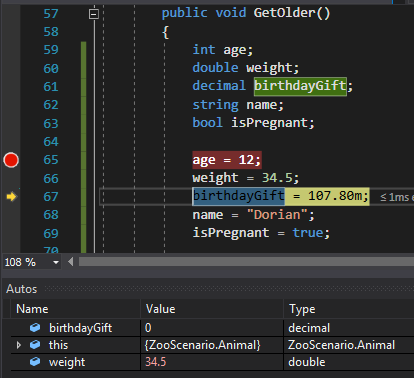
Task: Click the '107.80m' literal on line 67
Action: pos(335,196)
